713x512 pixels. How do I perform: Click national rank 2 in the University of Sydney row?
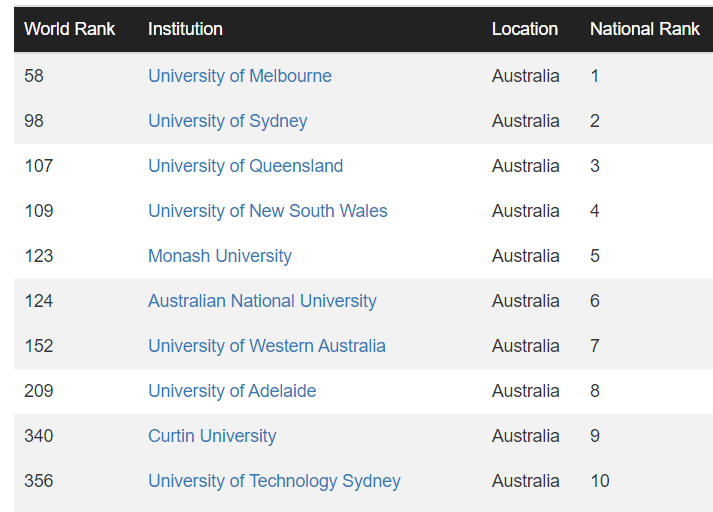tap(595, 121)
